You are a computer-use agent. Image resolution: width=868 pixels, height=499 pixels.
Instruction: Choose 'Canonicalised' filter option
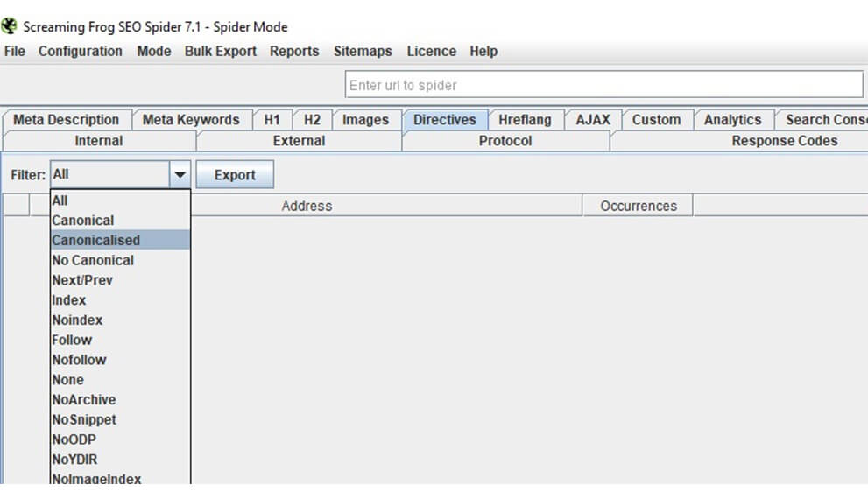pos(120,240)
